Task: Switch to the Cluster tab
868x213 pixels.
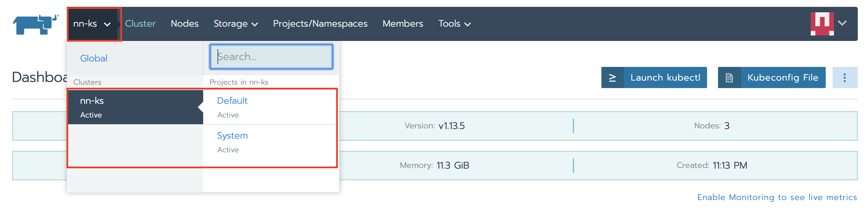Action: [140, 24]
